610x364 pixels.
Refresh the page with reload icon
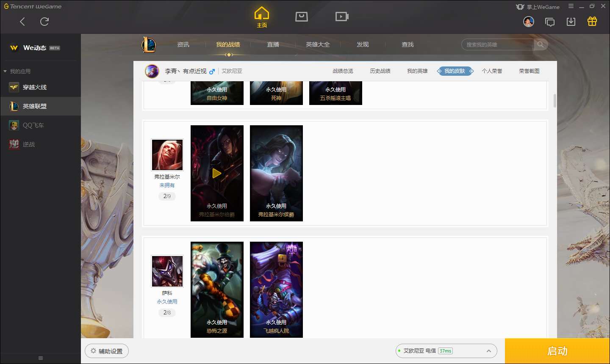coord(44,22)
